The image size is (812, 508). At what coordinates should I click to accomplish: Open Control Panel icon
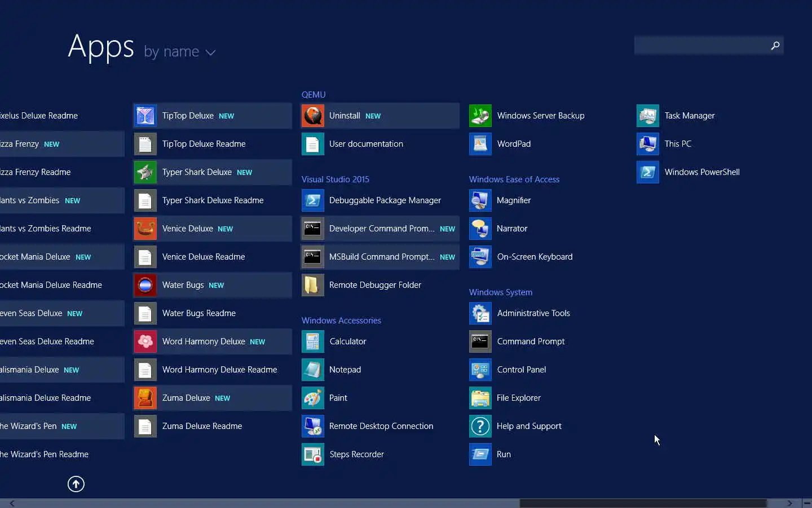480,370
